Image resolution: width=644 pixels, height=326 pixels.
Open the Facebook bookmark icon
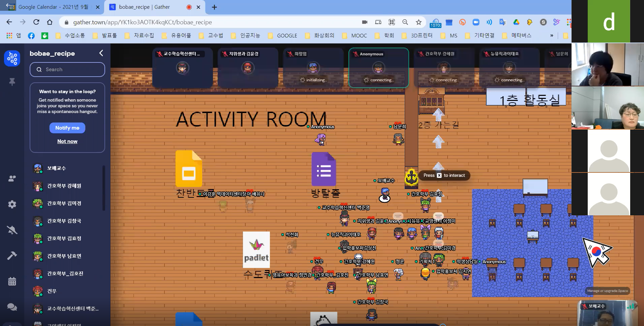[31, 35]
